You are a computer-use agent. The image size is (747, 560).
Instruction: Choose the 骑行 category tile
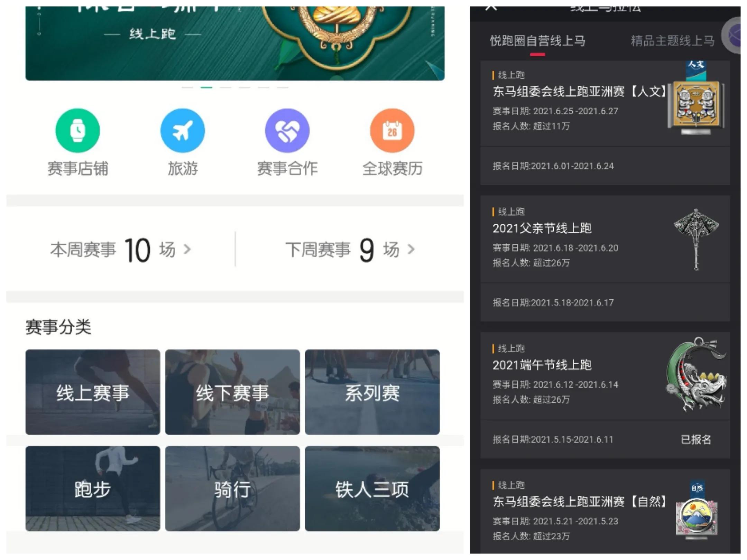click(x=232, y=488)
